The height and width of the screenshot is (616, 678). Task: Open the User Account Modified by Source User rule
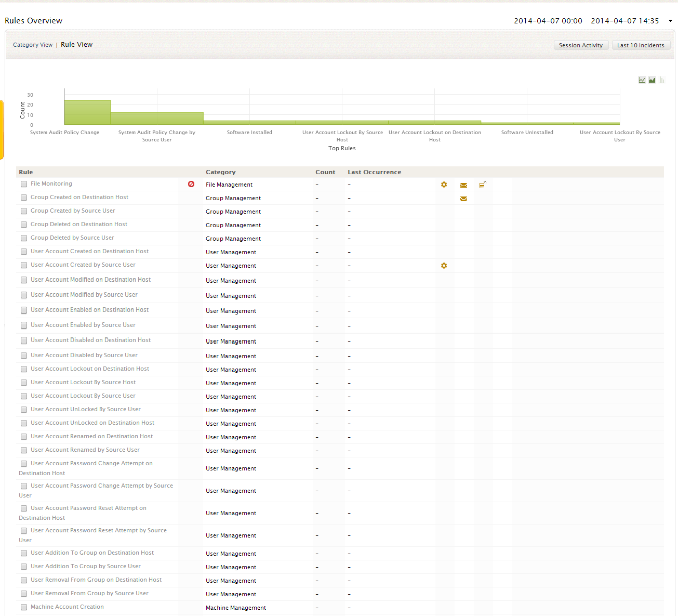(x=84, y=295)
